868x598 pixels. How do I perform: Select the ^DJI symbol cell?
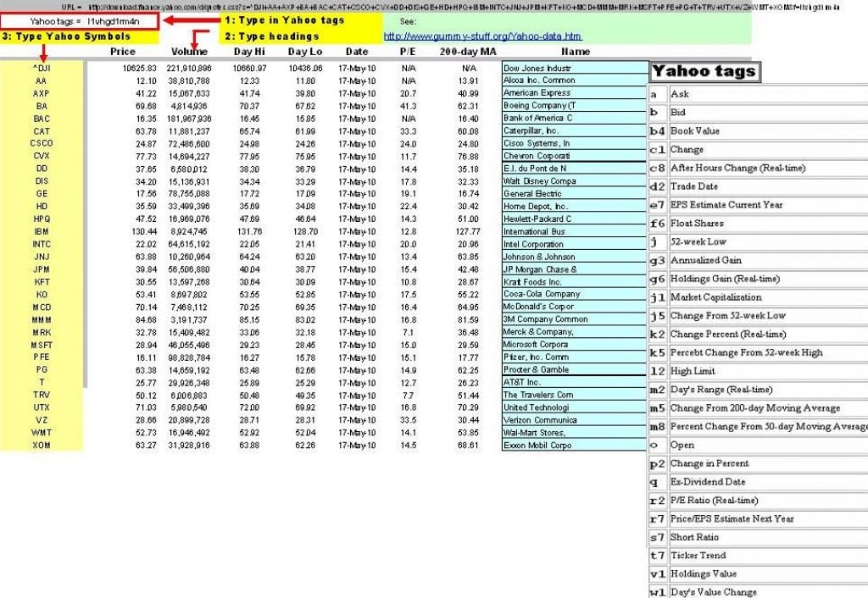coord(42,68)
